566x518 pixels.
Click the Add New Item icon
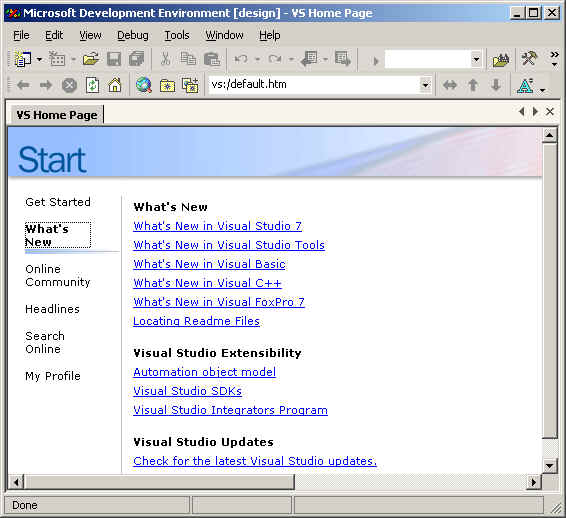click(57, 59)
